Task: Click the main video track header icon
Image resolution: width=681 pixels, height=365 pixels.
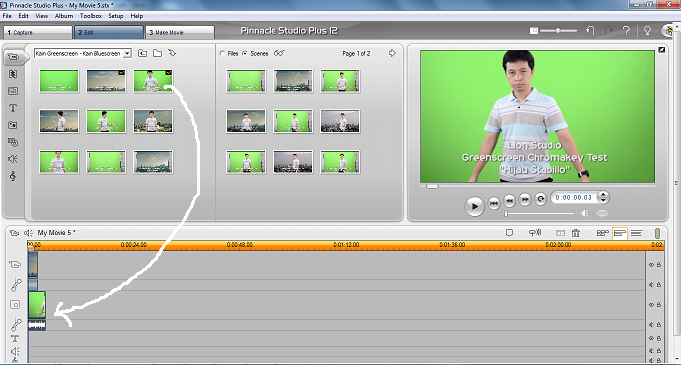Action: (x=15, y=264)
